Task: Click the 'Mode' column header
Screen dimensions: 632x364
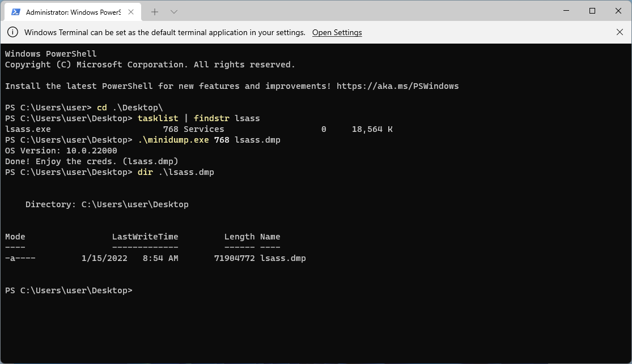Action: [15, 237]
